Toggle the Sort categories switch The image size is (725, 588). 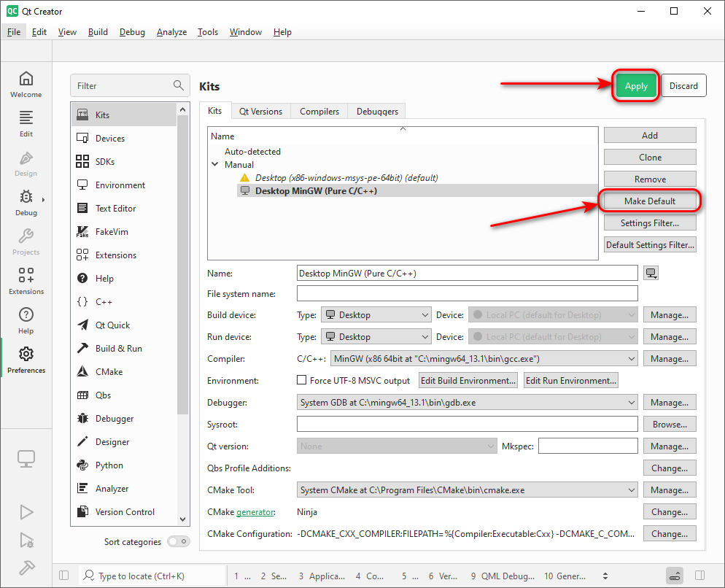point(179,541)
